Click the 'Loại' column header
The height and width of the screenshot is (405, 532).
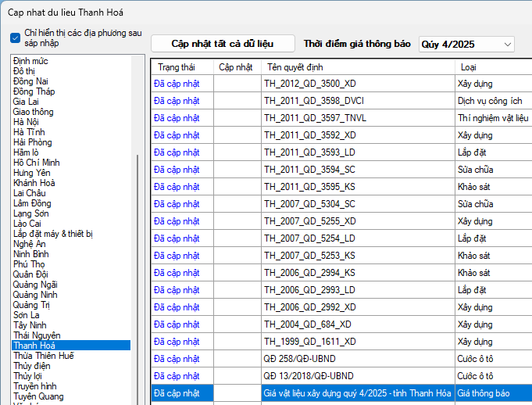coord(469,67)
